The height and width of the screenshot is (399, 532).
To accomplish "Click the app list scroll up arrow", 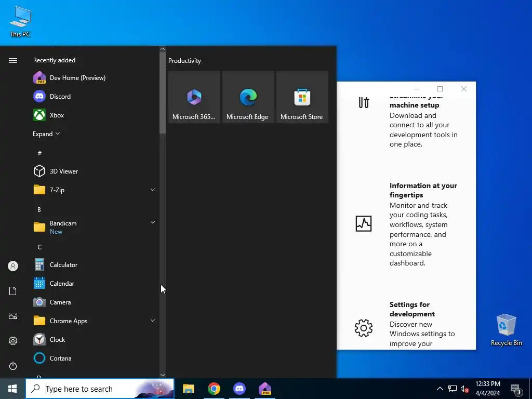I will [x=163, y=49].
